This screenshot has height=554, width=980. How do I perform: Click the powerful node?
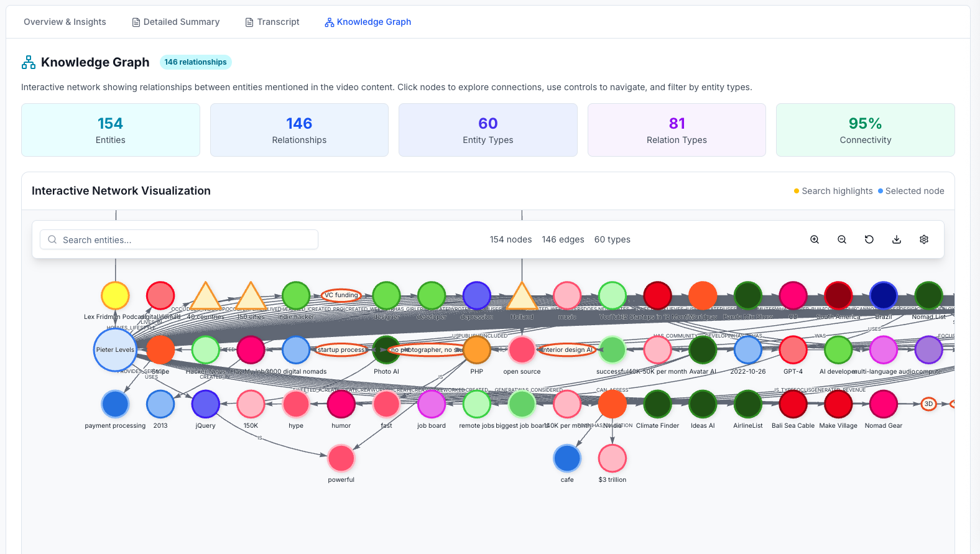pyautogui.click(x=341, y=458)
